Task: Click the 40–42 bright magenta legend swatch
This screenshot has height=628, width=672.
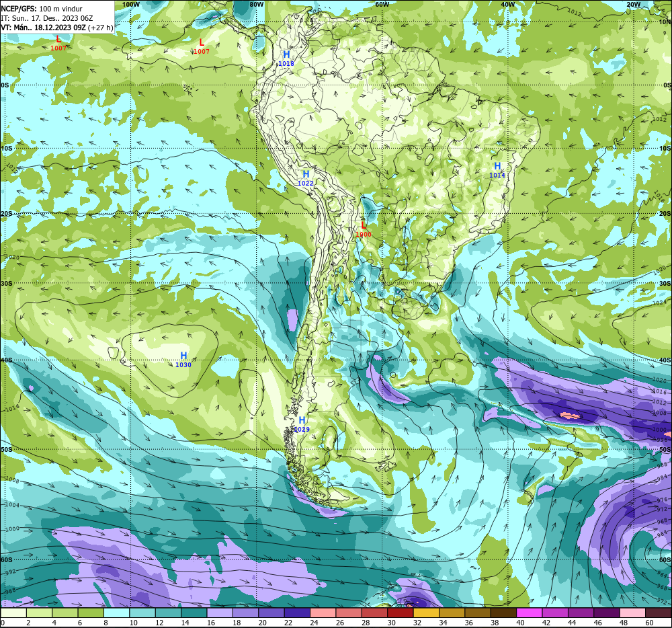Action: (530, 613)
